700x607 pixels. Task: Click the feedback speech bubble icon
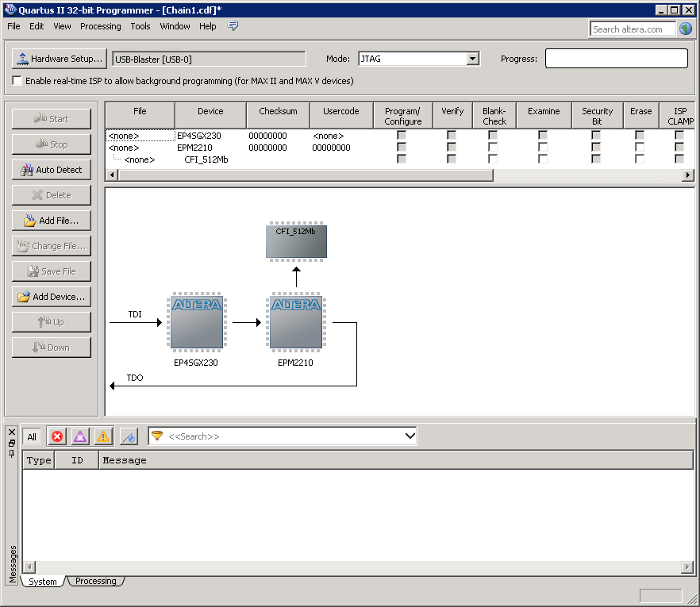(233, 26)
